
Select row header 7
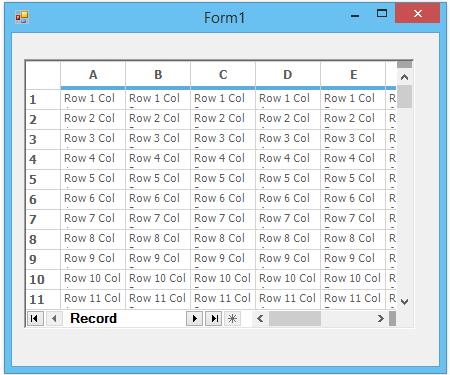coord(43,219)
